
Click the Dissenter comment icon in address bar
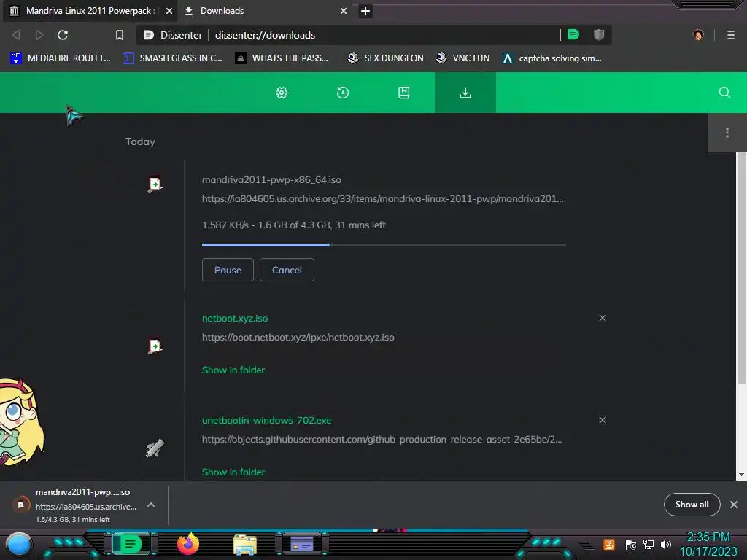tap(573, 34)
